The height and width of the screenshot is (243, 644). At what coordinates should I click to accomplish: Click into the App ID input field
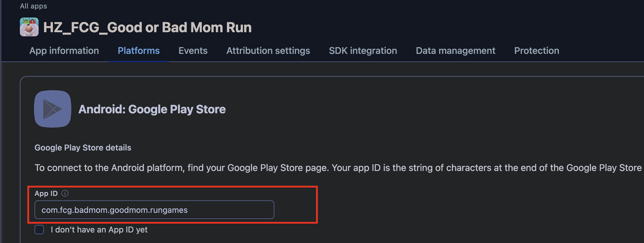[154, 210]
